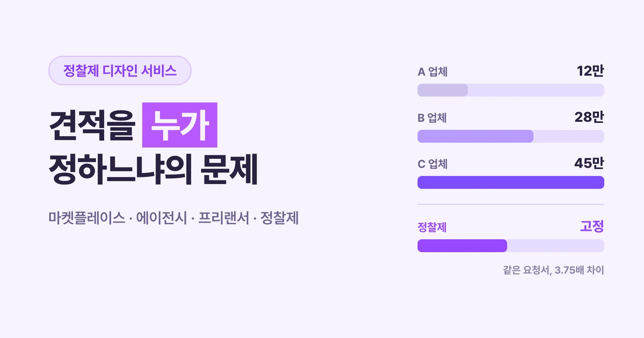Viewport: 644px width, 338px height.
Task: Click the 정찰제 디자인 서비스 pill badge
Action: [x=120, y=70]
